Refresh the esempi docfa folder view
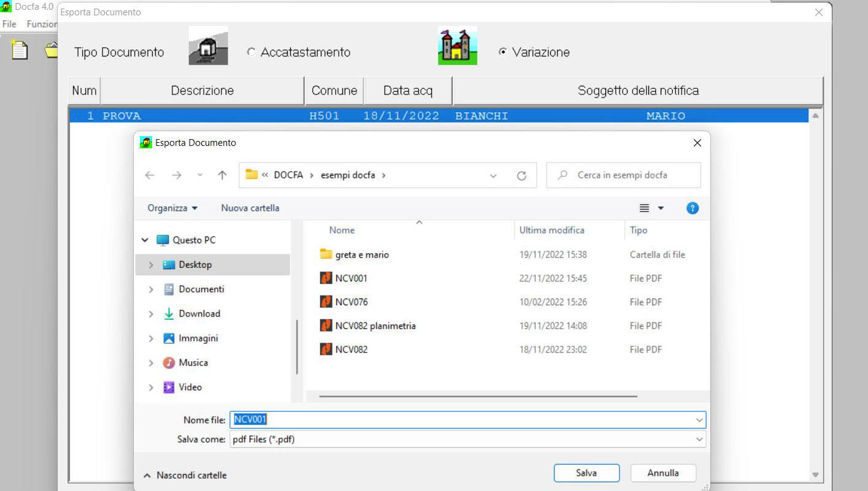This screenshot has height=491, width=868. click(521, 175)
